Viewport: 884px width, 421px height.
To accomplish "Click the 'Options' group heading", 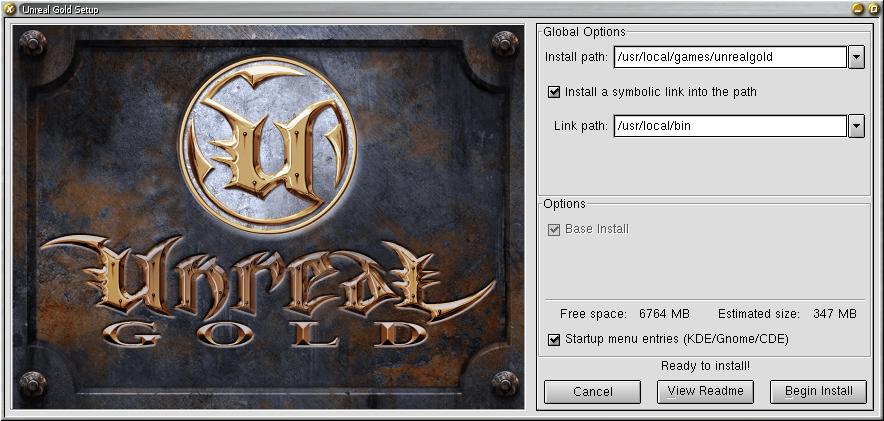I will click(x=564, y=204).
